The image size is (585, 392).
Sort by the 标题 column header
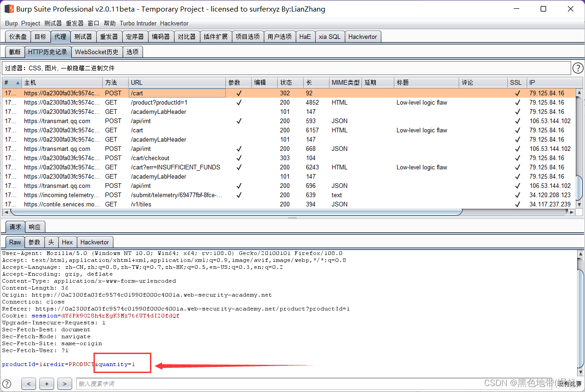pos(426,82)
